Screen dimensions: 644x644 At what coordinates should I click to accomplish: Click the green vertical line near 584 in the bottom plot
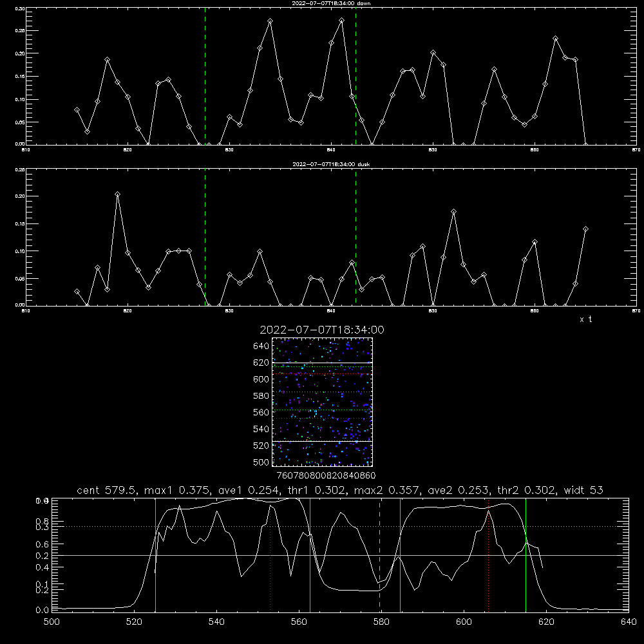[x=400, y=555]
